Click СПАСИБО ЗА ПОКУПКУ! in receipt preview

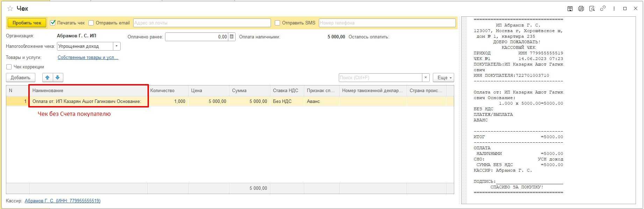point(517,187)
